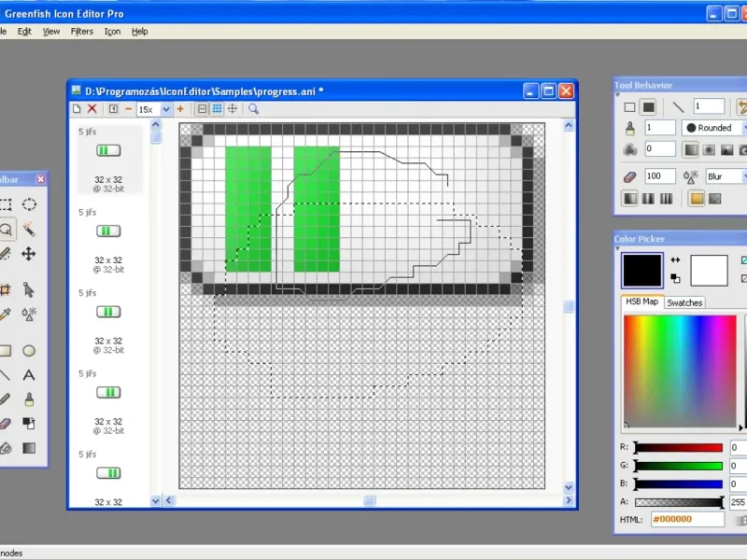The width and height of the screenshot is (747, 560).
Task: Select the Magic Wand tool
Action: point(29,230)
